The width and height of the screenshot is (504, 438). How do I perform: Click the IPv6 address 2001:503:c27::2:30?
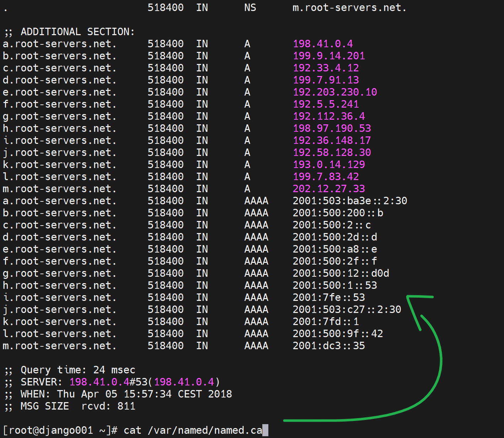click(347, 309)
